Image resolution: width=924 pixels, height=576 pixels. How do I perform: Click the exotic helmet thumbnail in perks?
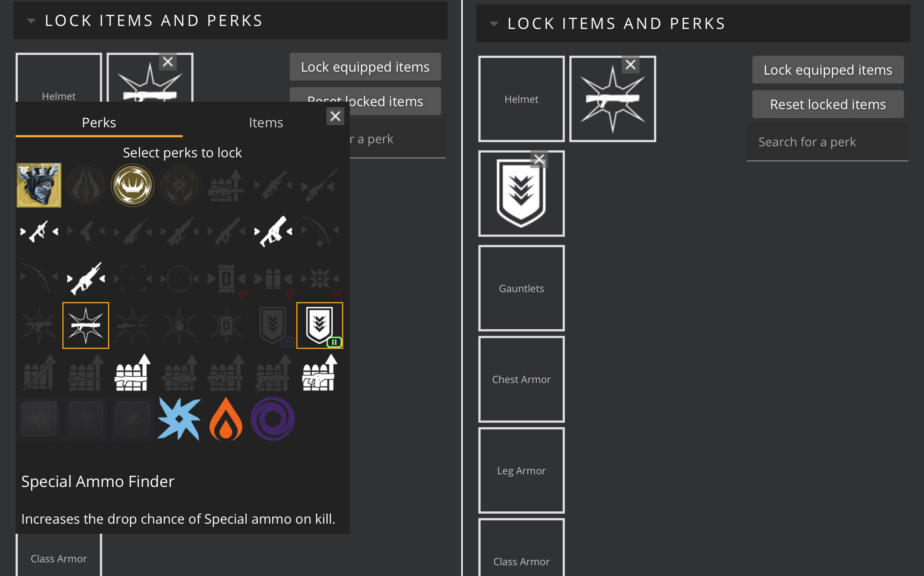[x=39, y=185]
